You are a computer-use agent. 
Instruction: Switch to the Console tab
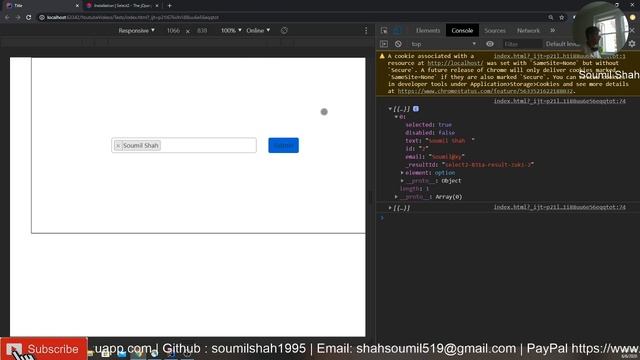pyautogui.click(x=462, y=31)
